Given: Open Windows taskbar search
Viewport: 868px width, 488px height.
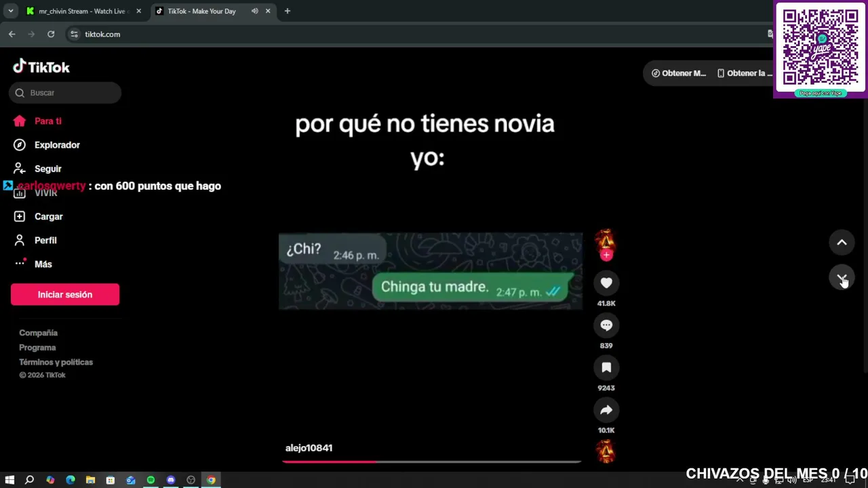Looking at the screenshot, I should [x=29, y=480].
